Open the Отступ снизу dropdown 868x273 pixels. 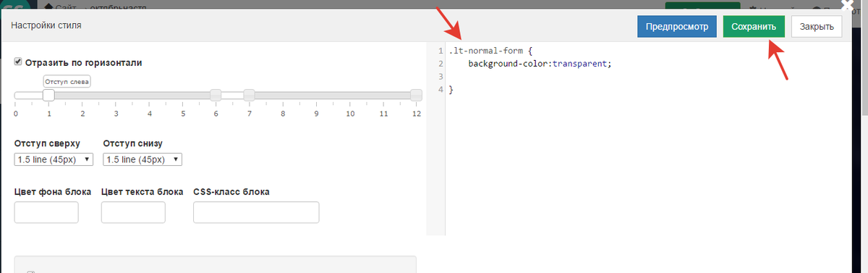[142, 159]
